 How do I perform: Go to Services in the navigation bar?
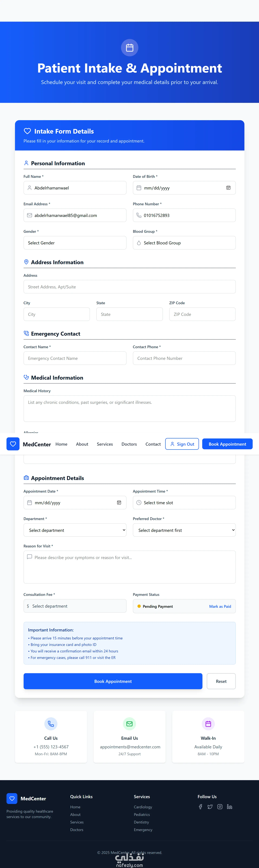[105, 444]
